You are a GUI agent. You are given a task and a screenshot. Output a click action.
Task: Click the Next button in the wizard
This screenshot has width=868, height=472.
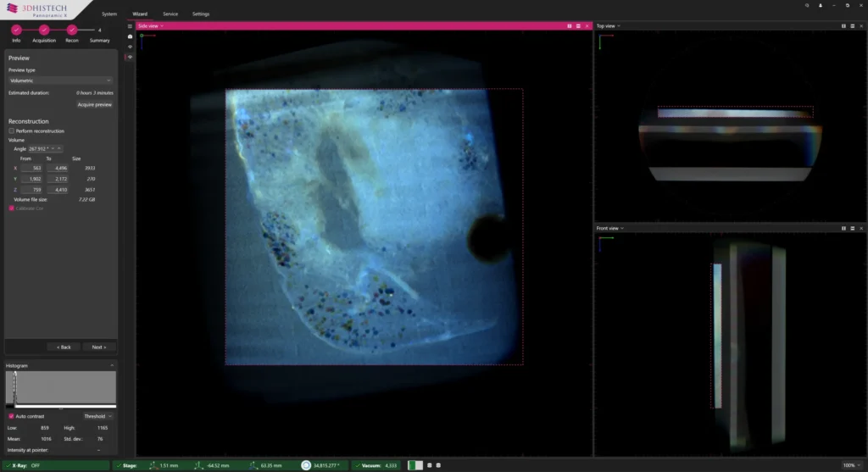tap(99, 347)
